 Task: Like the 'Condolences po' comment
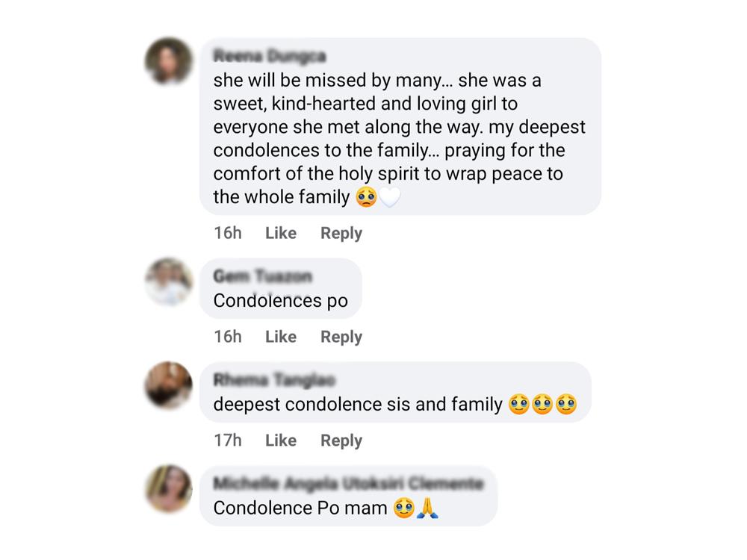280,337
